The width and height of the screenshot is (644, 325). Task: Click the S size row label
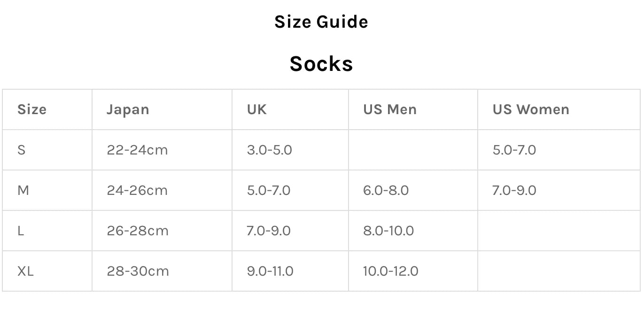coord(22,150)
